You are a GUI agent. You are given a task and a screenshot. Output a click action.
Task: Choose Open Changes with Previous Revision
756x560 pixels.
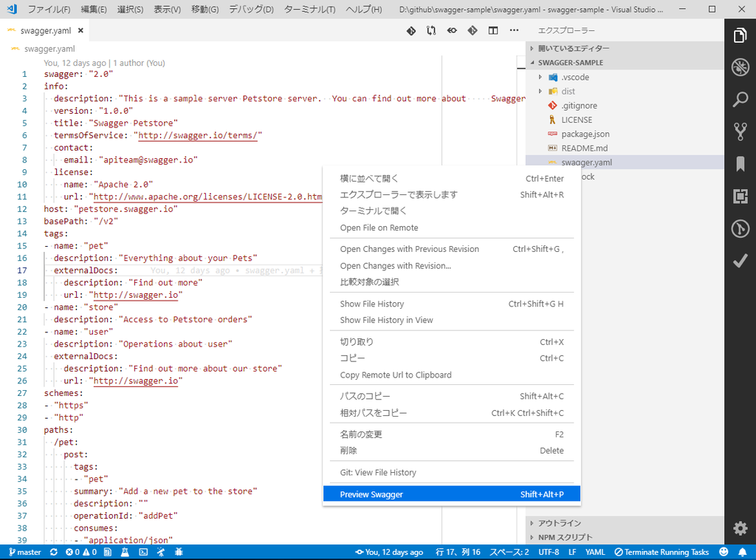pos(452,249)
